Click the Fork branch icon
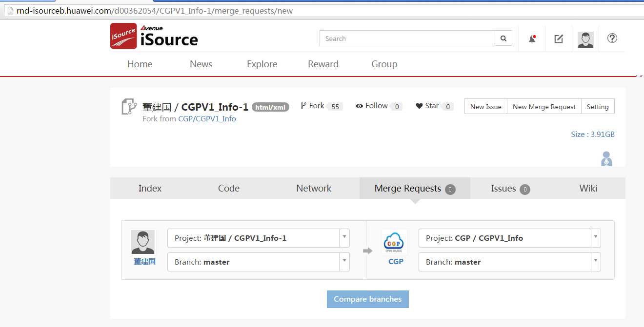 click(303, 105)
